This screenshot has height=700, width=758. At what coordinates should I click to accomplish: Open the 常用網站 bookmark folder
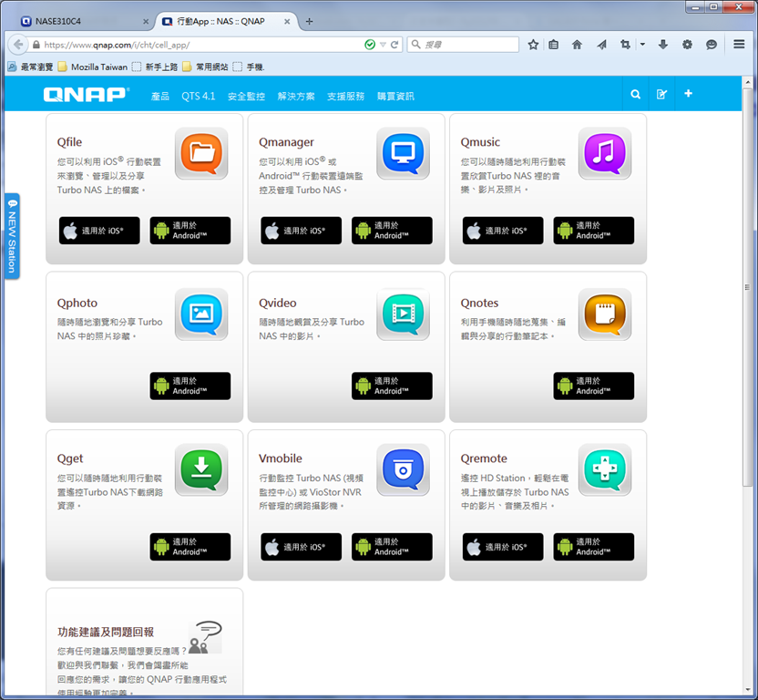tap(206, 67)
